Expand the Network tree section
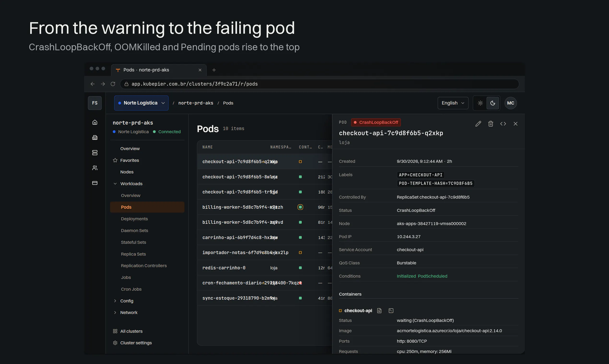 [x=115, y=313]
